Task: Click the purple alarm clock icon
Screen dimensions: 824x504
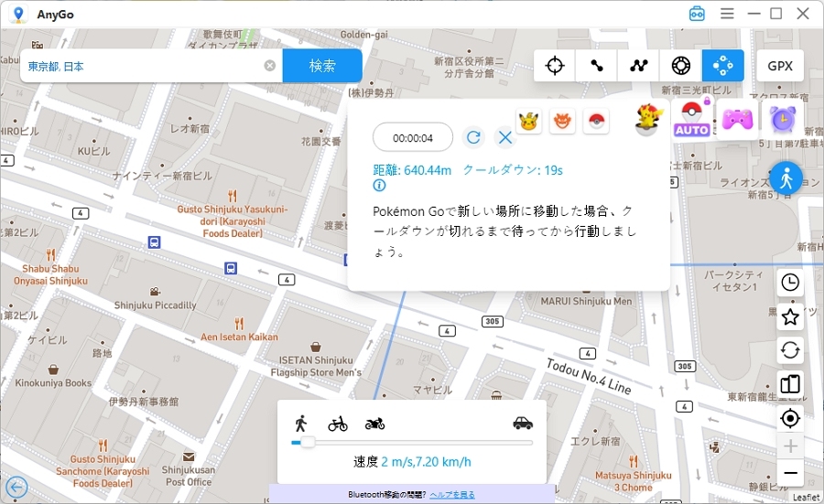Action: [781, 120]
